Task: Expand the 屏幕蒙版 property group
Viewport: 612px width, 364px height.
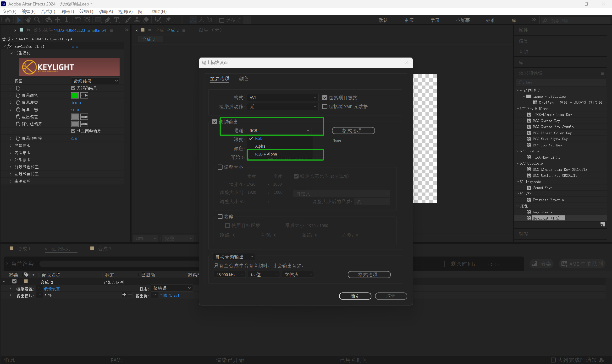Action: [11, 145]
